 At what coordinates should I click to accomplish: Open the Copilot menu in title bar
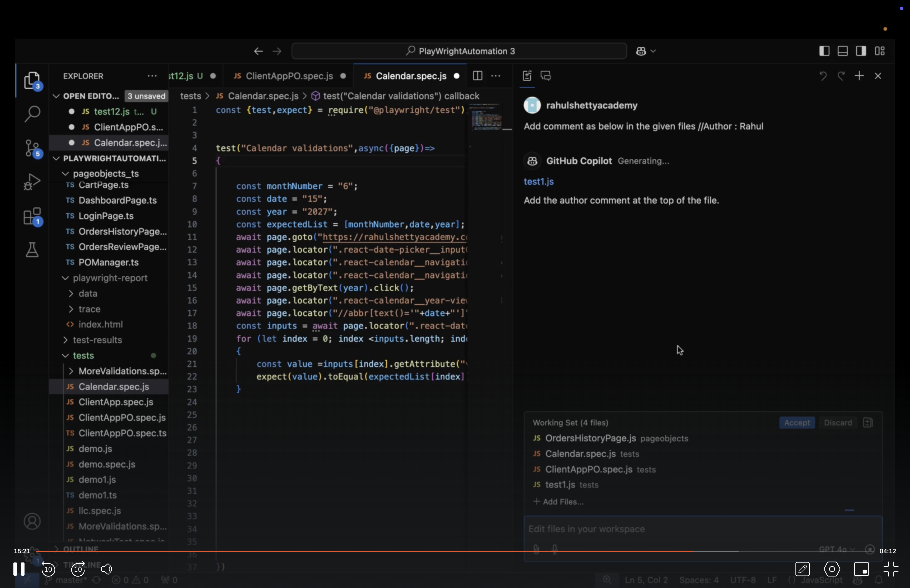pos(646,51)
